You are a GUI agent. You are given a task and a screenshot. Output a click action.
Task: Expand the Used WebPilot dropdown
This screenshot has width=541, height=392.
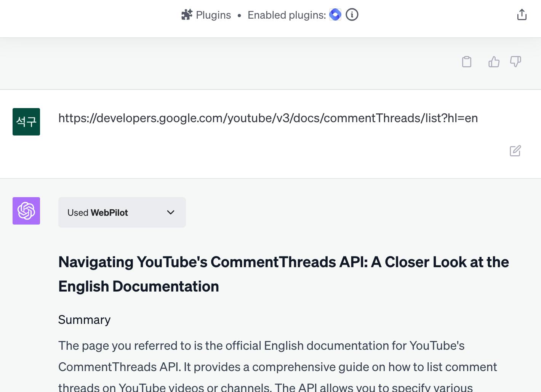tap(122, 212)
